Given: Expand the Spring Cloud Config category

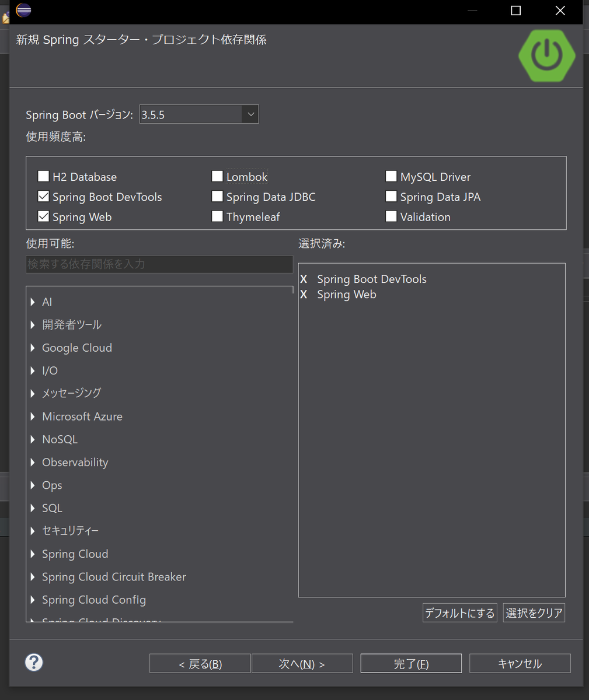Looking at the screenshot, I should (x=33, y=600).
